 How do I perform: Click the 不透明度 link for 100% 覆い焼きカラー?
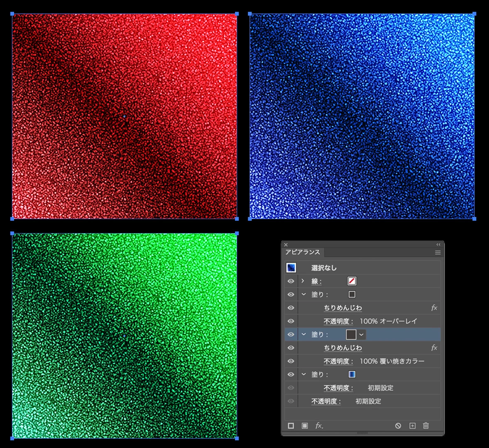click(338, 361)
